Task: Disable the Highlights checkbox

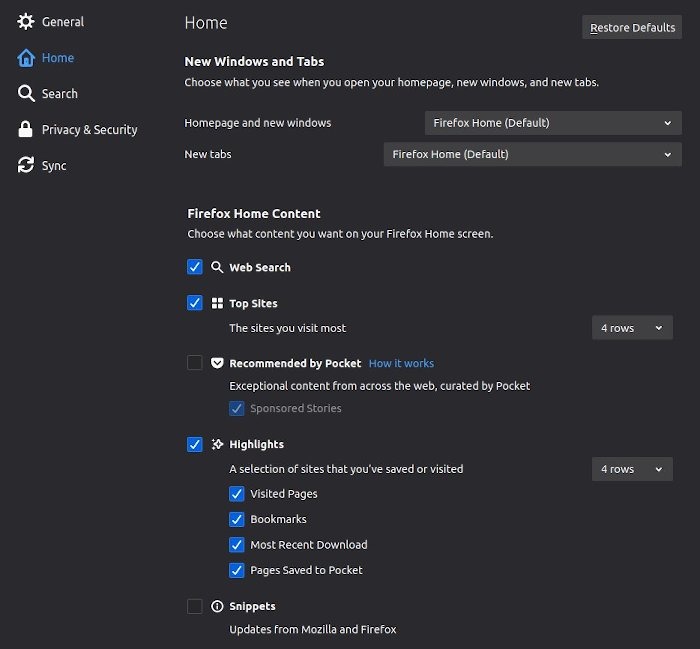Action: tap(195, 444)
